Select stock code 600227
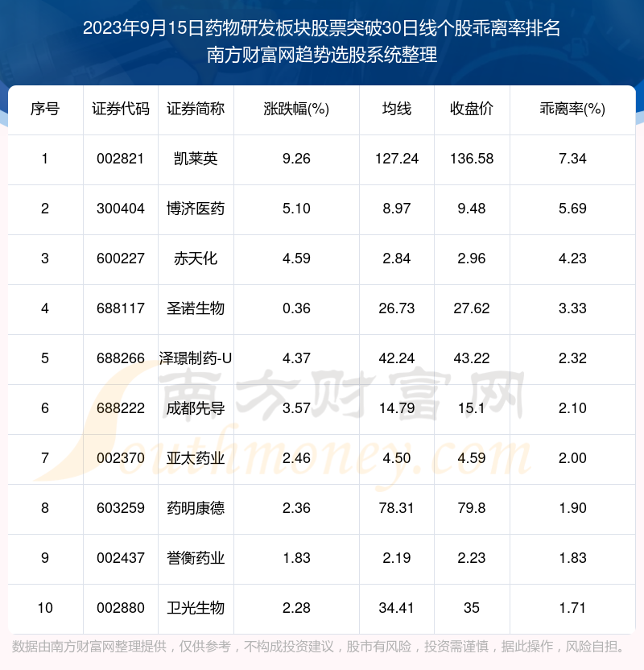This screenshot has width=644, height=670. click(121, 258)
